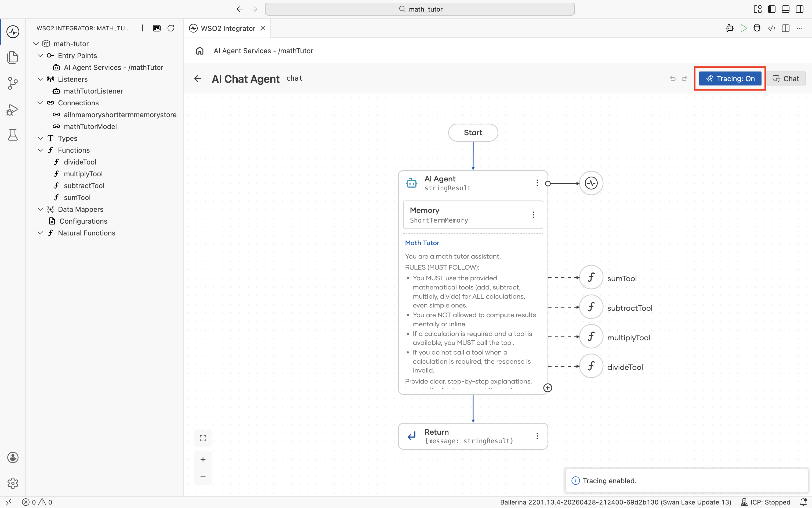Collapse the math-tutor project node

coord(36,44)
